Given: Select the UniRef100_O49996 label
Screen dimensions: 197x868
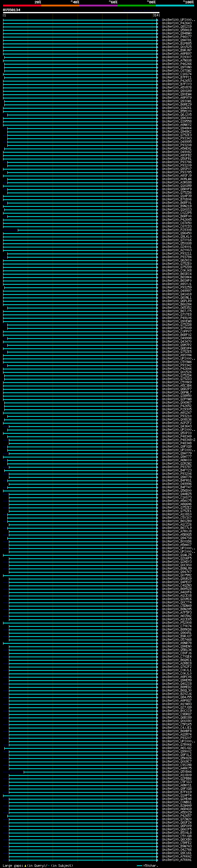Looking at the screenshot, I should 177,484.
